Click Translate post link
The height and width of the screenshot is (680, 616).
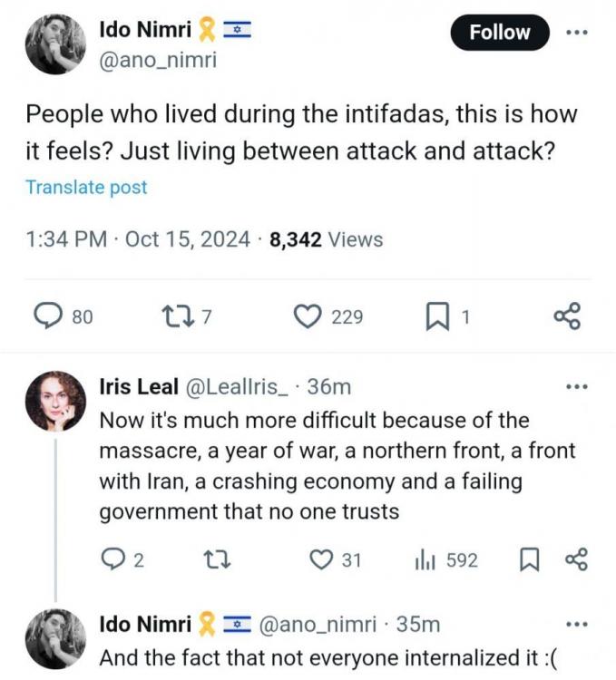pos(86,188)
